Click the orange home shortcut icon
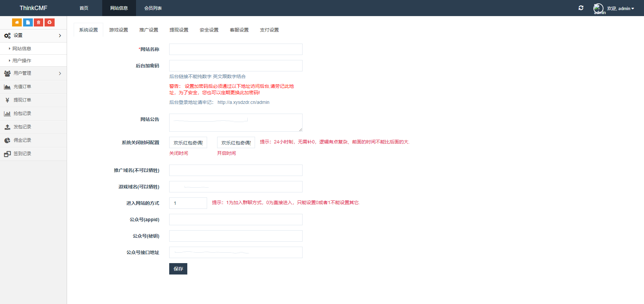 coord(17,22)
